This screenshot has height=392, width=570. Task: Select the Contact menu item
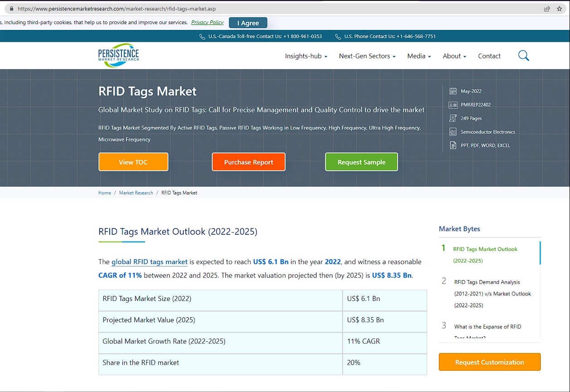point(489,56)
